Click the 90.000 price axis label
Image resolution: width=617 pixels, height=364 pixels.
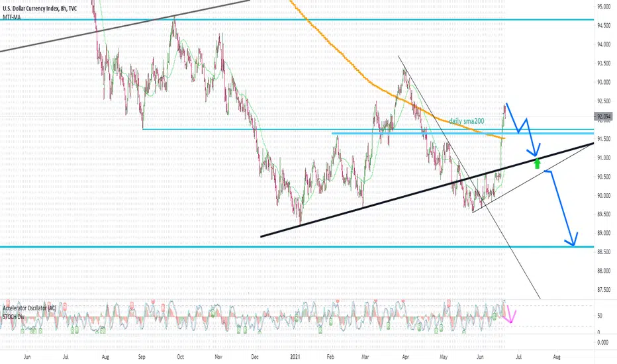click(x=604, y=195)
